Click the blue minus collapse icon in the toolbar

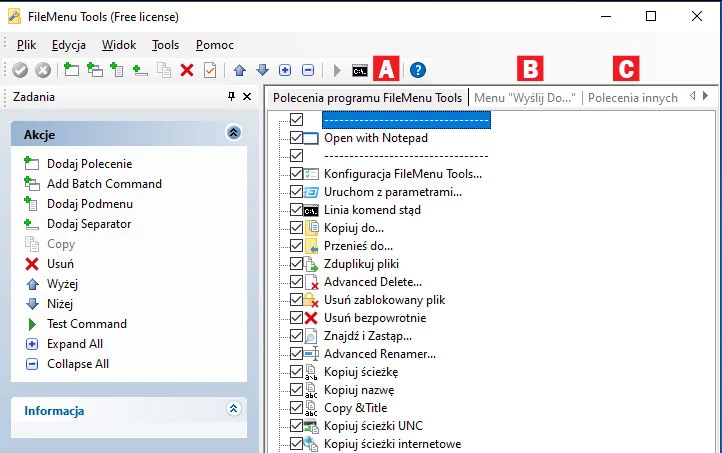308,70
